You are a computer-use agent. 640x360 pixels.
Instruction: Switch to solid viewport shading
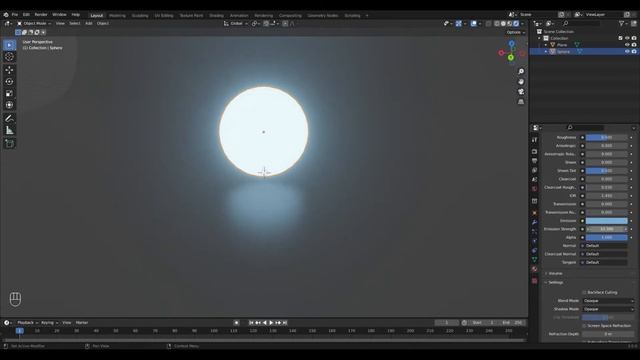click(503, 24)
